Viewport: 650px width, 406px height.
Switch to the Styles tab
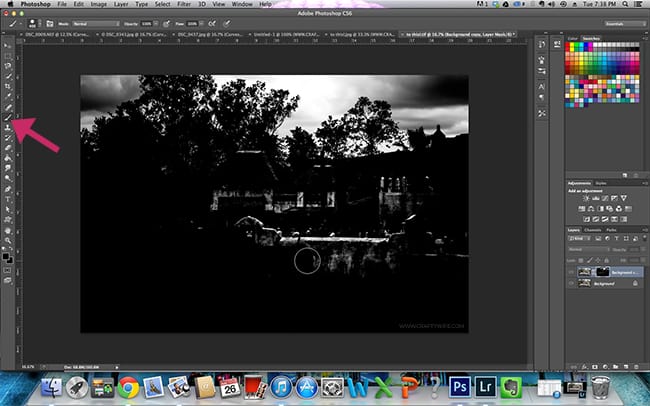click(x=601, y=183)
